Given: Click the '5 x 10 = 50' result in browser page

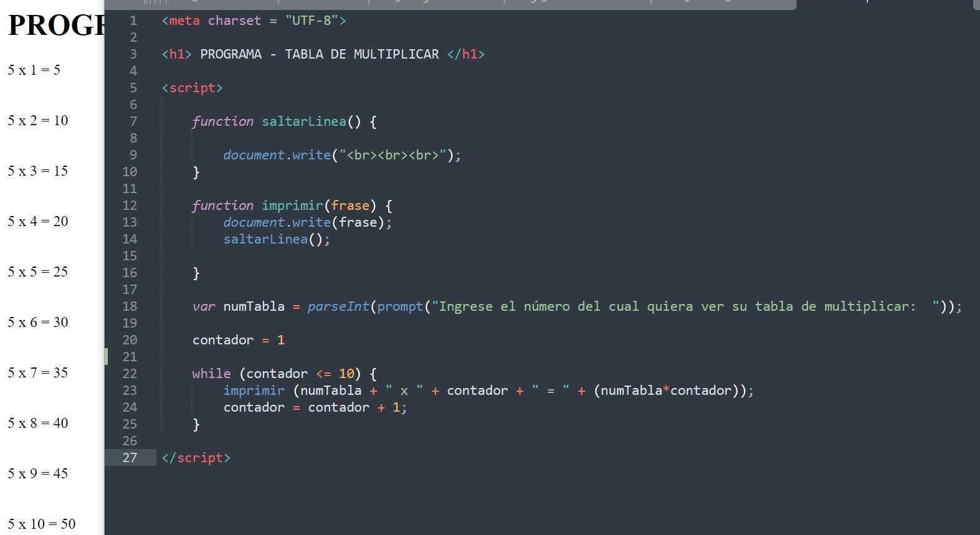Looking at the screenshot, I should pos(41,524).
